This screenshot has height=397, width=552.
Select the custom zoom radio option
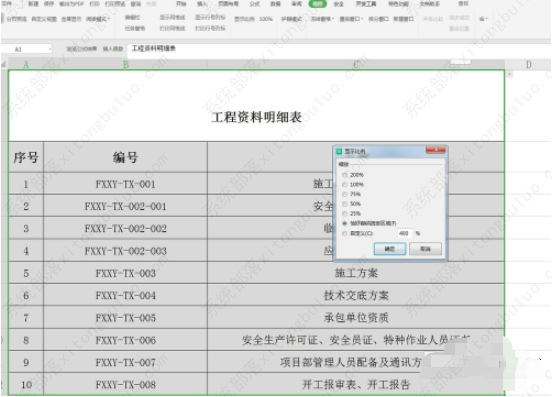(358, 233)
